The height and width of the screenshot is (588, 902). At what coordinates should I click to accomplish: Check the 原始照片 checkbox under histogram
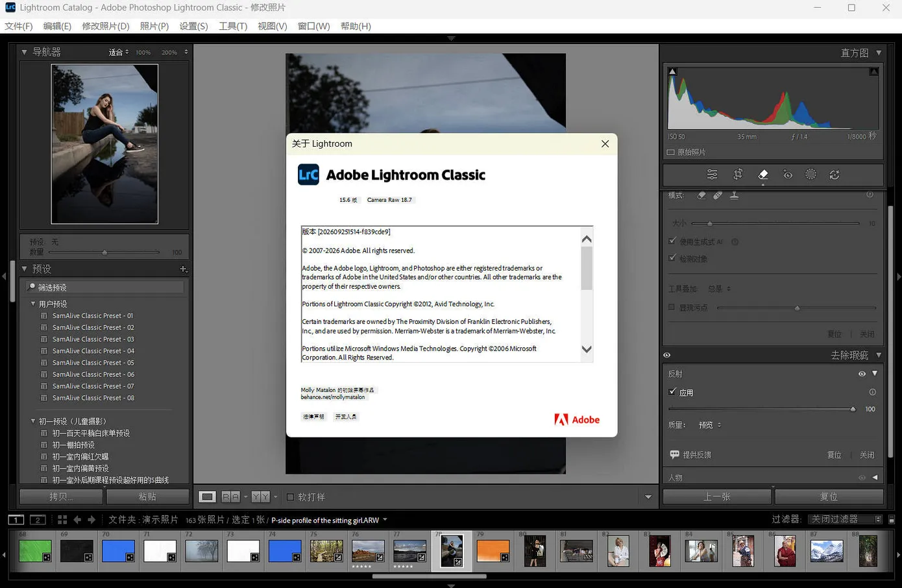671,153
